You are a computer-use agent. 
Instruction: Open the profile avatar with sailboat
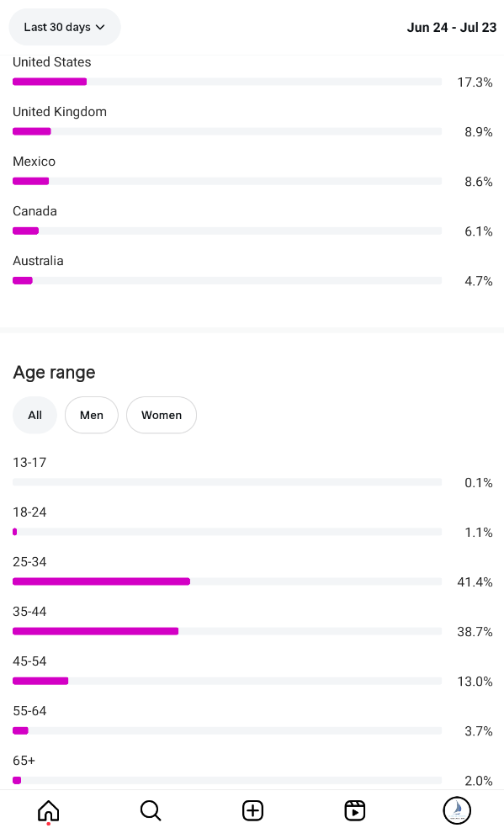coord(457,810)
